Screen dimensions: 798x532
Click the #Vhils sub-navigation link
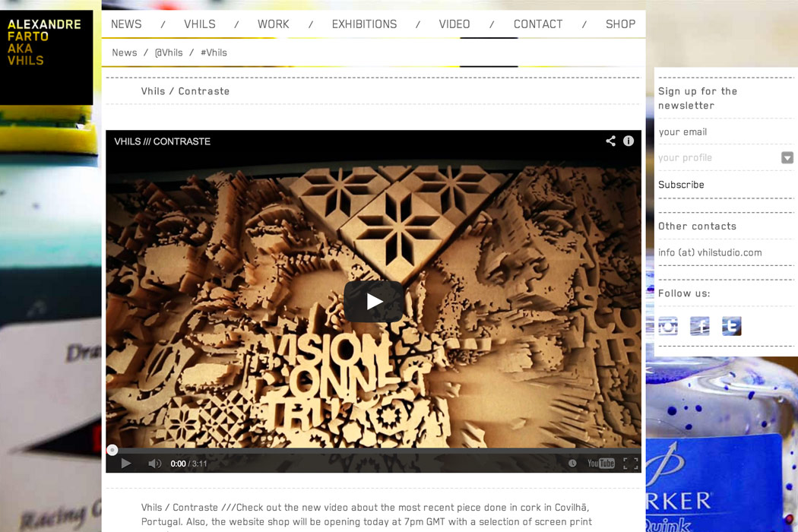214,53
